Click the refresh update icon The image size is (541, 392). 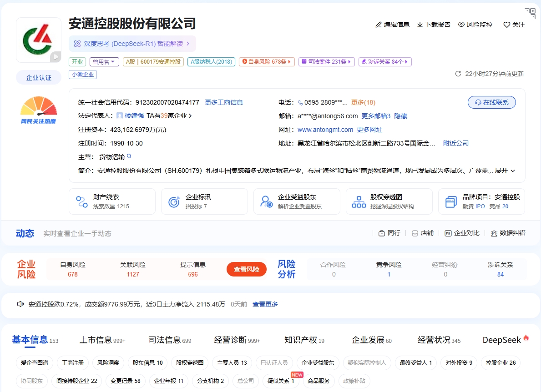point(458,74)
